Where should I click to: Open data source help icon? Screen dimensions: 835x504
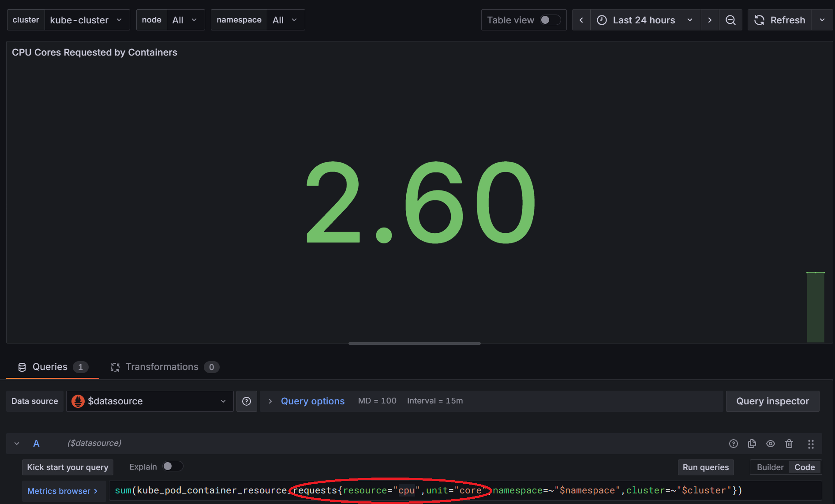click(247, 401)
